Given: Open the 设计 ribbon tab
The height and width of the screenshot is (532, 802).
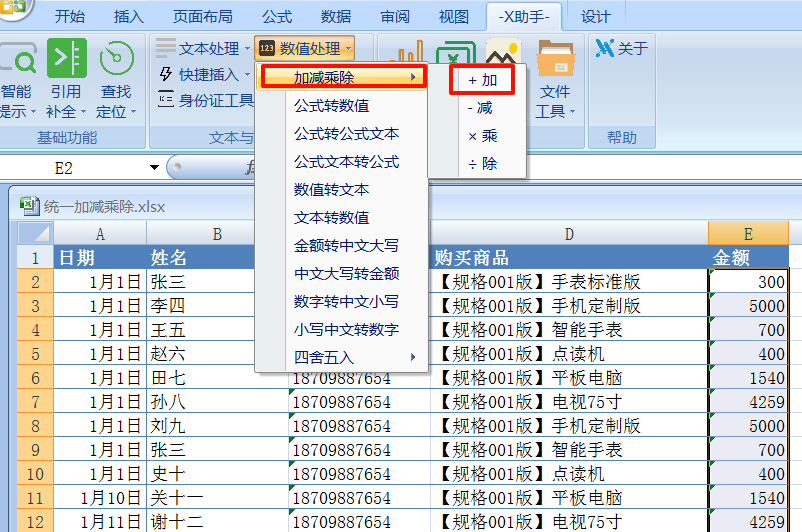Looking at the screenshot, I should (x=595, y=16).
